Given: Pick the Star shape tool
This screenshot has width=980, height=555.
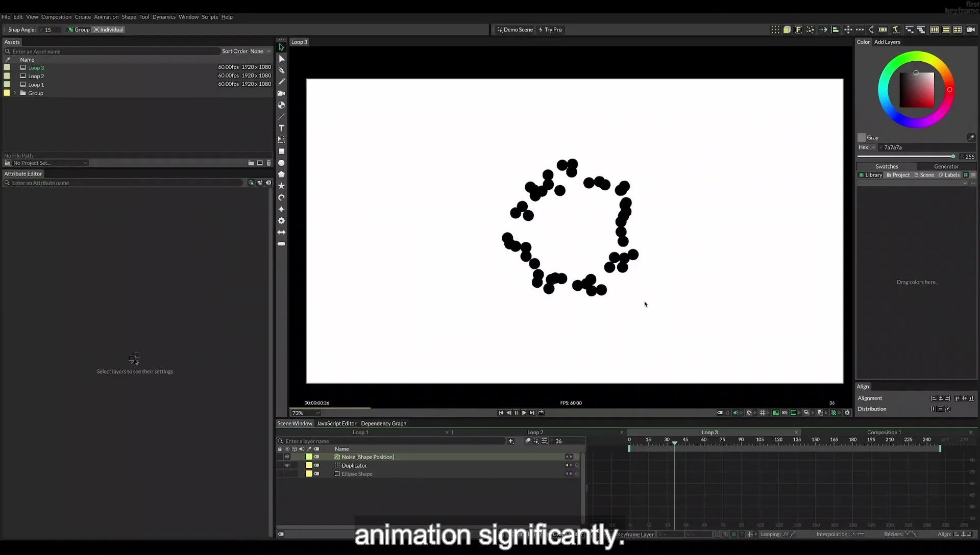Looking at the screenshot, I should click(281, 186).
